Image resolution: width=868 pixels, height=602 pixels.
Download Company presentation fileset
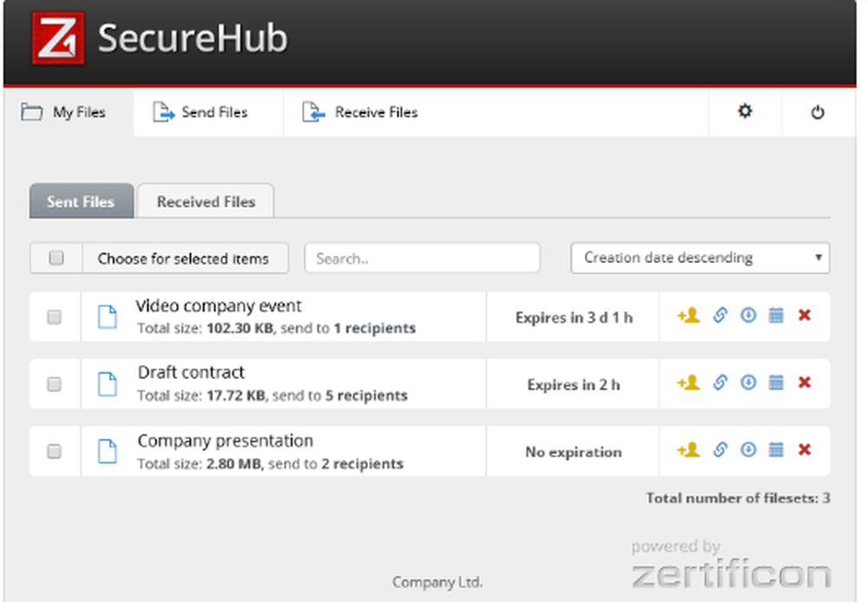pos(748,449)
